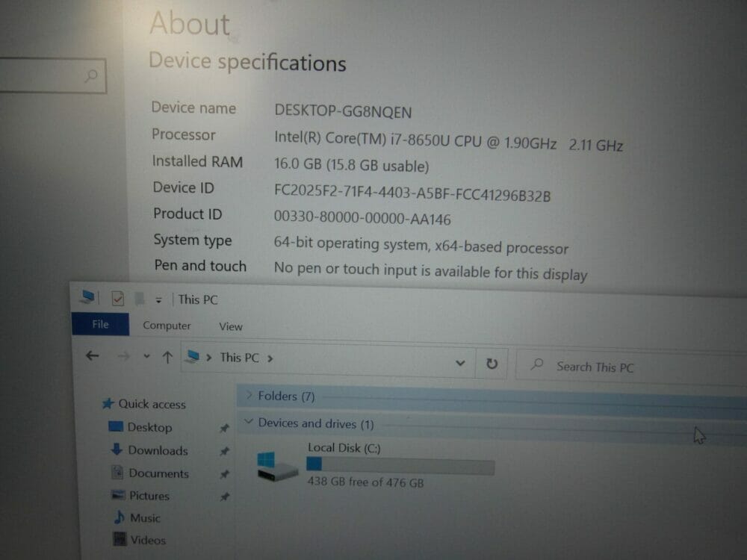Viewport: 747px width, 560px height.
Task: Click the New folder quick access icon
Action: tap(140, 299)
